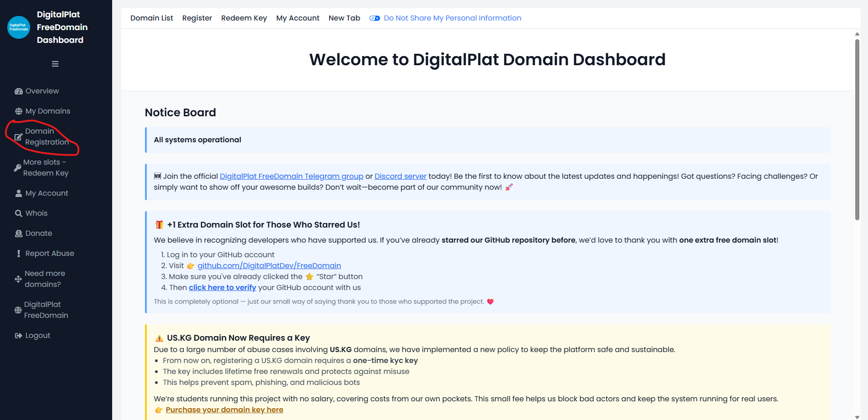Click the Donate icon in sidebar
Image resolution: width=868 pixels, height=420 pixels.
tap(19, 233)
